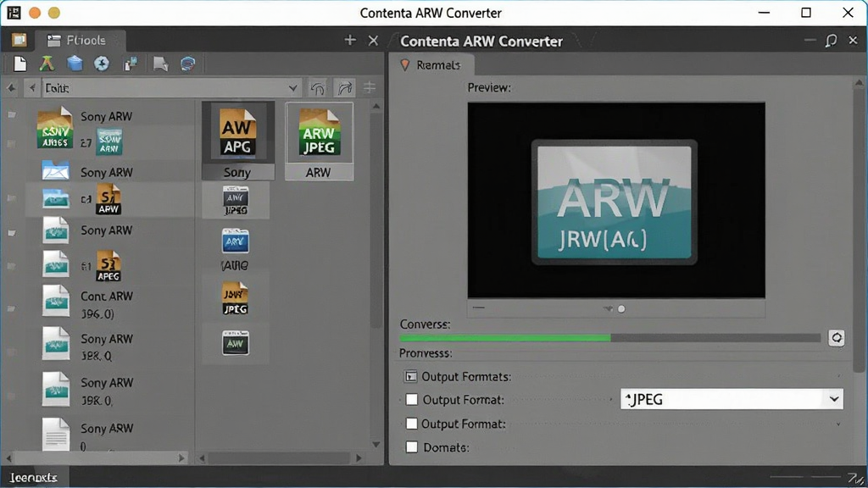Screen dimensions: 868x488
Task: Add a new tab with plus button
Action: pos(350,40)
